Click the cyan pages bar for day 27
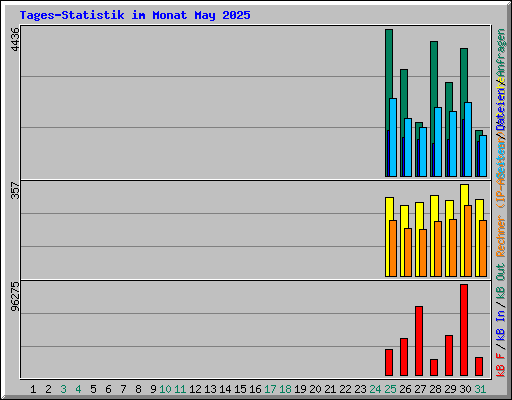Viewport: 512px width, 400px height. [423, 152]
